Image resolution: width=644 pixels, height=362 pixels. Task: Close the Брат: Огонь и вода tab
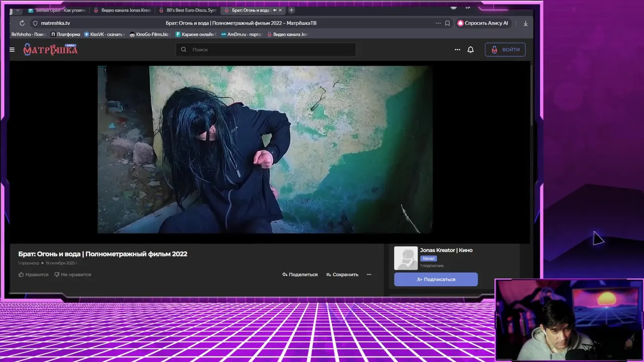click(281, 10)
